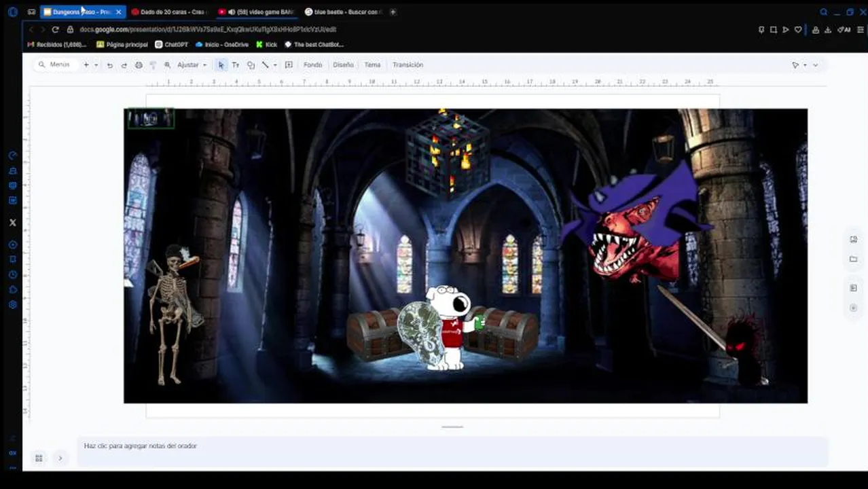
Task: Add page to favorites with heart icon
Action: click(798, 30)
